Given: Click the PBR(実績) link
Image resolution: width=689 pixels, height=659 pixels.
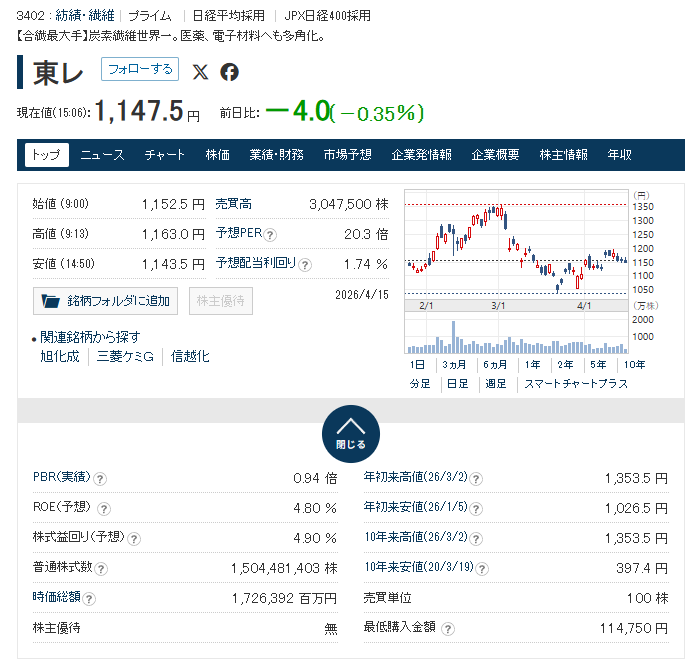Looking at the screenshot, I should pos(62,477).
